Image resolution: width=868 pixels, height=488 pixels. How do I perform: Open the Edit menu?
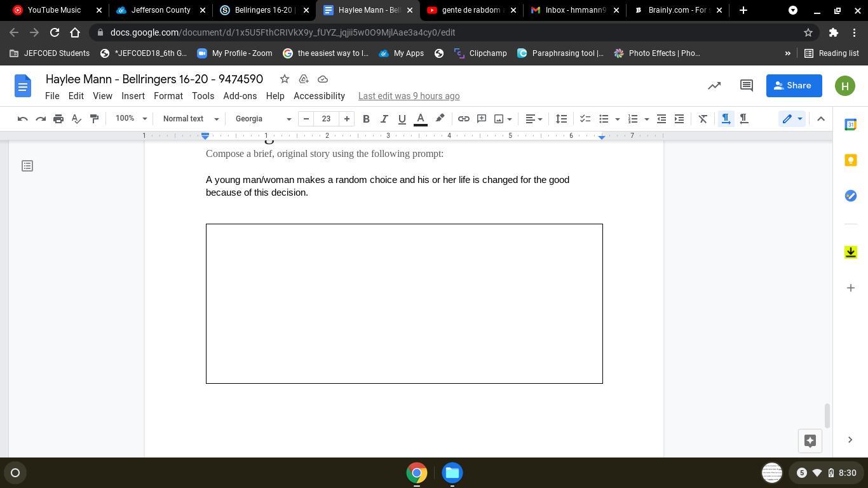click(x=76, y=96)
